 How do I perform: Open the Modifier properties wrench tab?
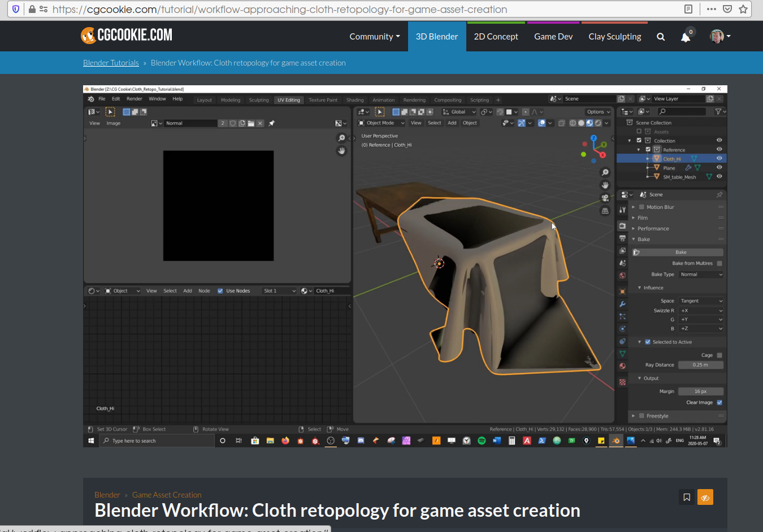(x=622, y=304)
